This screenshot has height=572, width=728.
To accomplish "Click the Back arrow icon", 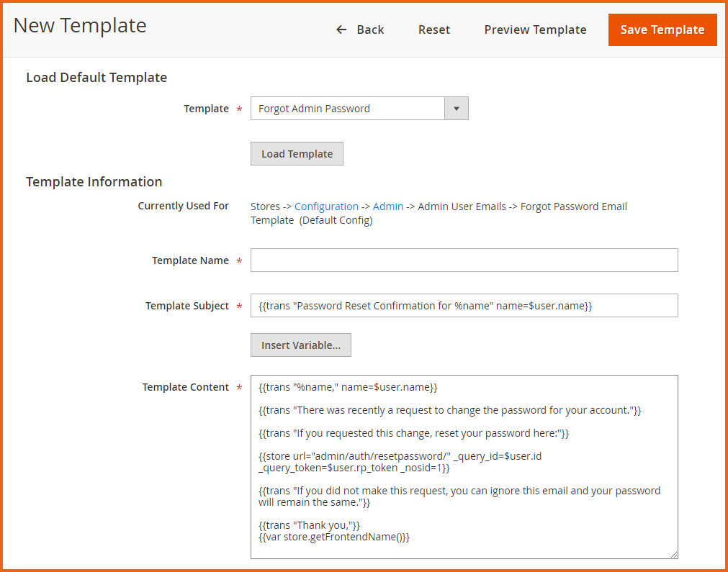I will tap(342, 29).
